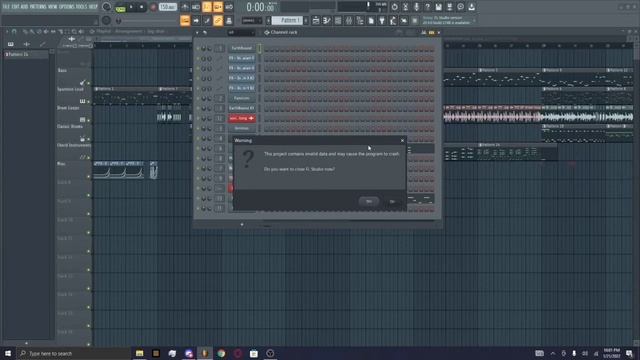The width and height of the screenshot is (640, 360).
Task: Click the Stop button in transport
Action: pyautogui.click(x=142, y=7)
